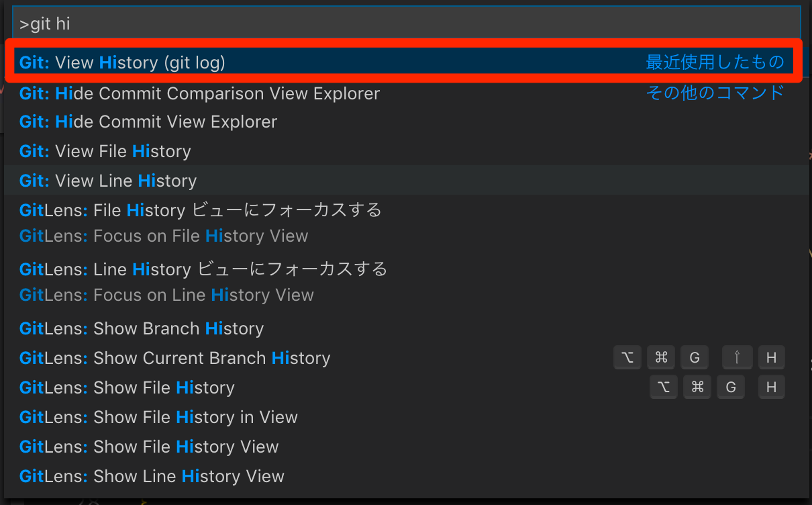Select Git: View Line History
Viewport: 812px width, 505px height.
point(406,180)
